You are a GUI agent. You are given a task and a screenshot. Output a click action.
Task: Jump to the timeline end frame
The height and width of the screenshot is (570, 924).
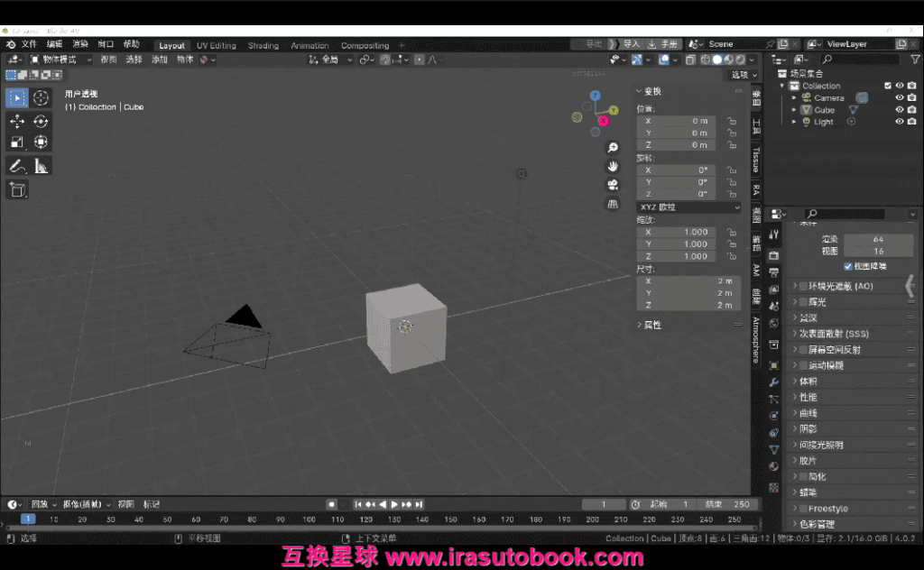tap(419, 505)
